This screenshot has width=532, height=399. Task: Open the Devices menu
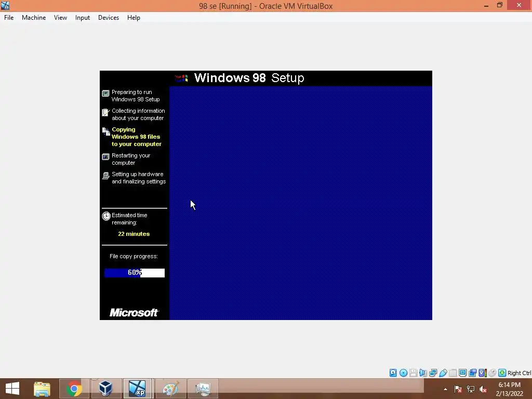point(109,18)
